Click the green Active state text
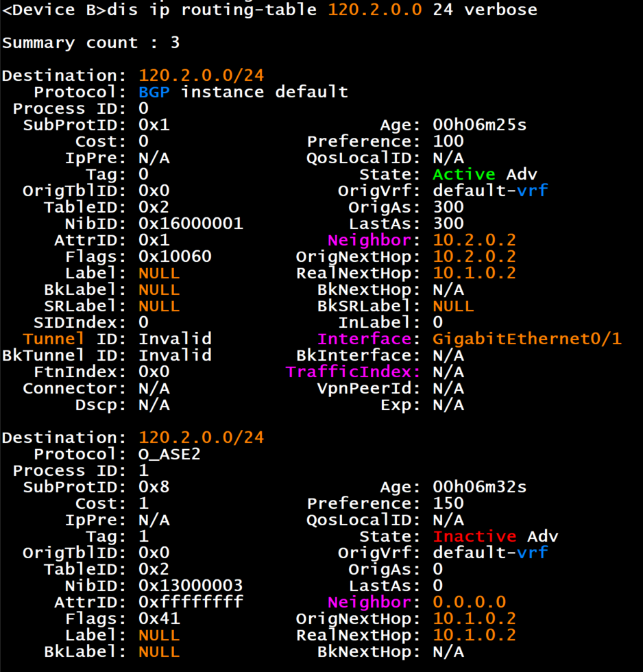Image resolution: width=643 pixels, height=672 pixels. click(x=464, y=174)
